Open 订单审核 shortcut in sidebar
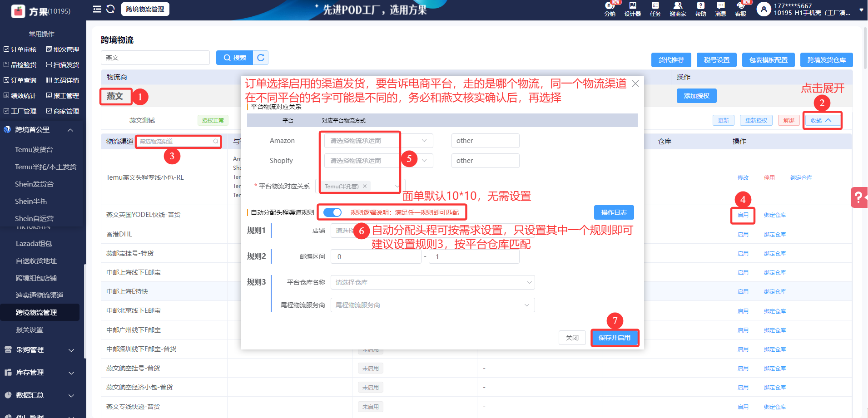The width and height of the screenshot is (868, 418). (x=20, y=49)
